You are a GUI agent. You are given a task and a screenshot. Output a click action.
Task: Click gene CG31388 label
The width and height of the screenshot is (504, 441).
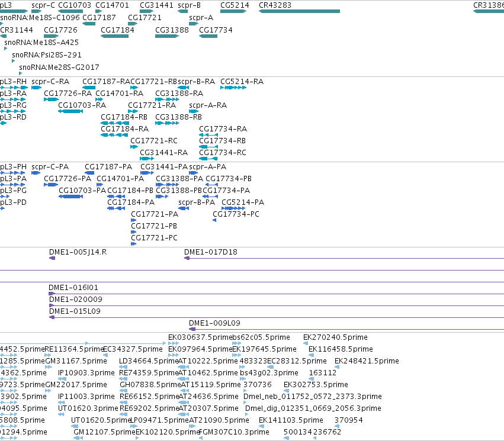click(172, 30)
